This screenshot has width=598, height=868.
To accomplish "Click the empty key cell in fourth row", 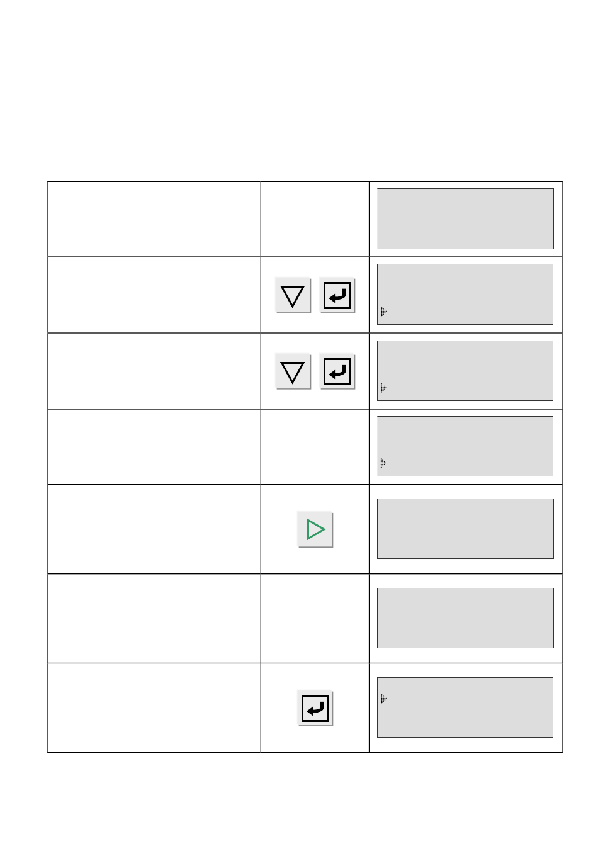I will click(x=315, y=447).
